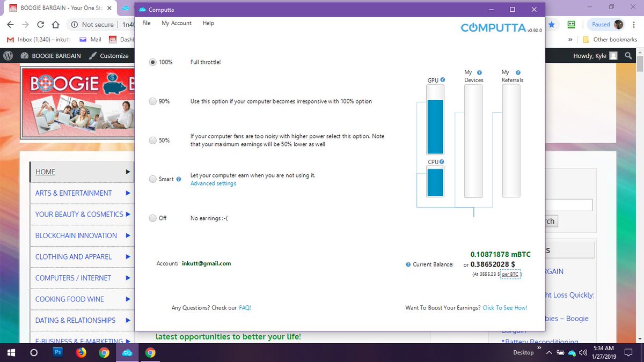Click the Smart mode help icon
Image resolution: width=644 pixels, height=362 pixels.
[x=179, y=179]
